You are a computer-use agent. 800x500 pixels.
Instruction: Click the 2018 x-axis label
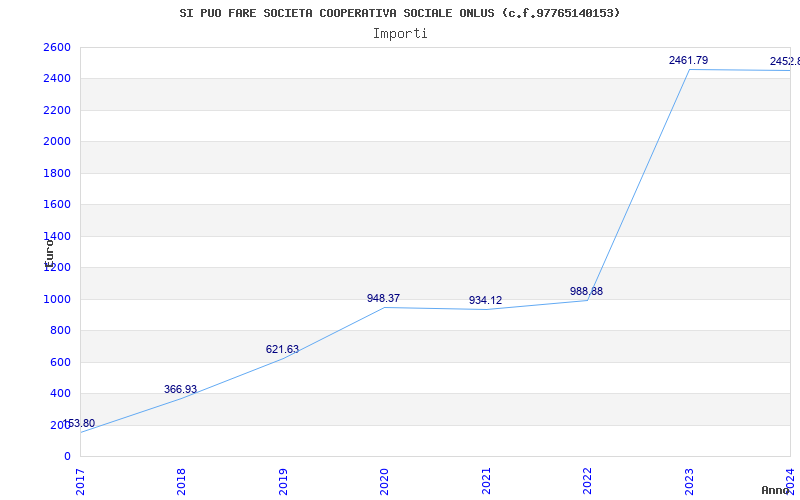(181, 482)
